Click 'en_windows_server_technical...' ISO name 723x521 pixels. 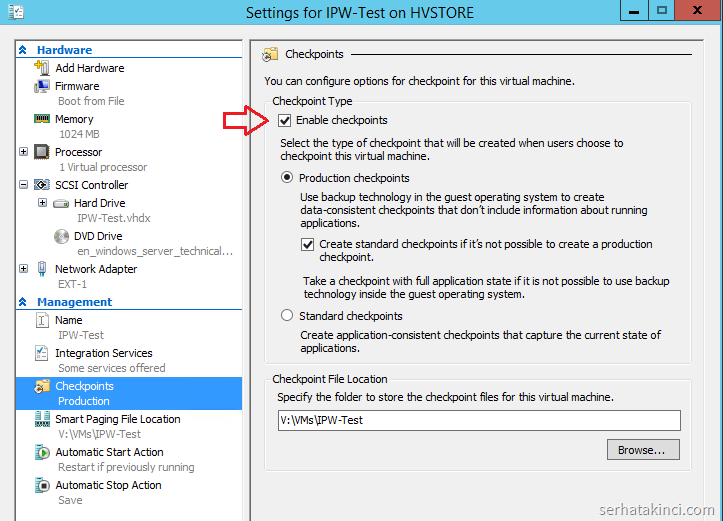point(155,251)
